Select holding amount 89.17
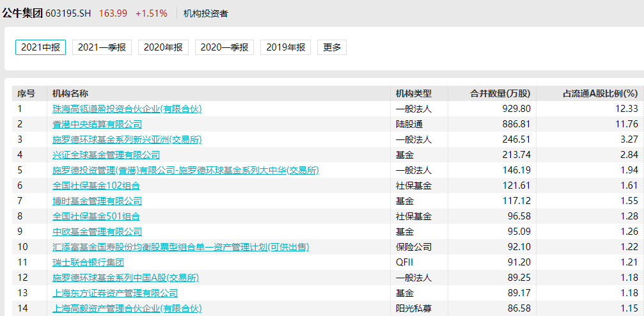Viewport: 644px width, 316px height. click(x=519, y=293)
